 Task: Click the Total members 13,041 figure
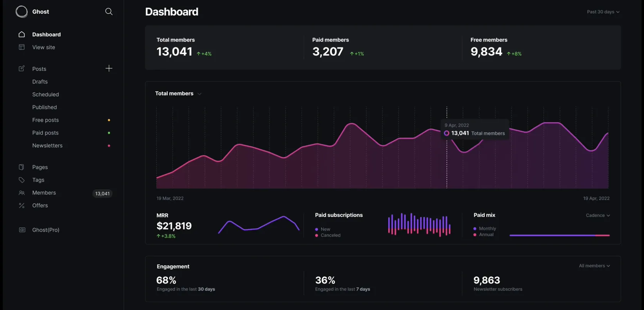tap(174, 52)
